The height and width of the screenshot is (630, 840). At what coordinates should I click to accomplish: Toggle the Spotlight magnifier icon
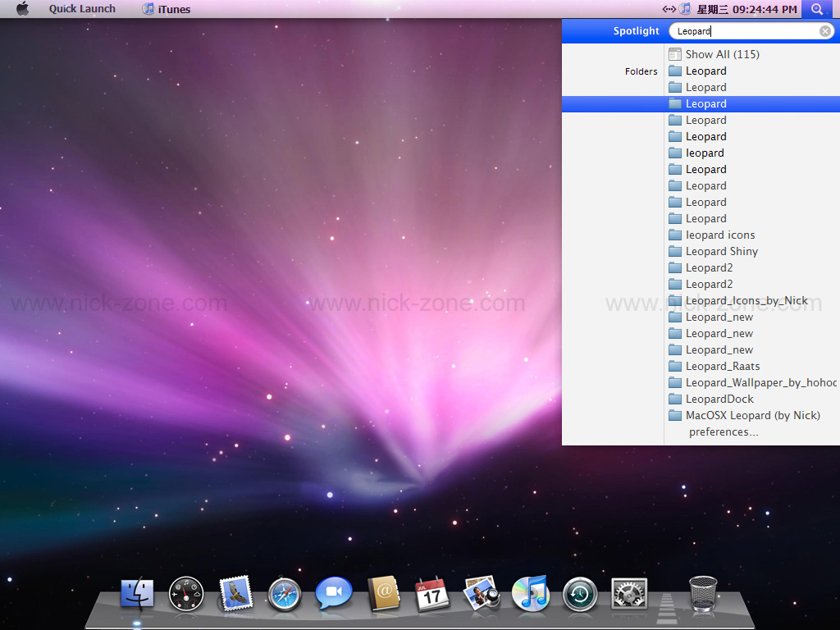pos(817,9)
